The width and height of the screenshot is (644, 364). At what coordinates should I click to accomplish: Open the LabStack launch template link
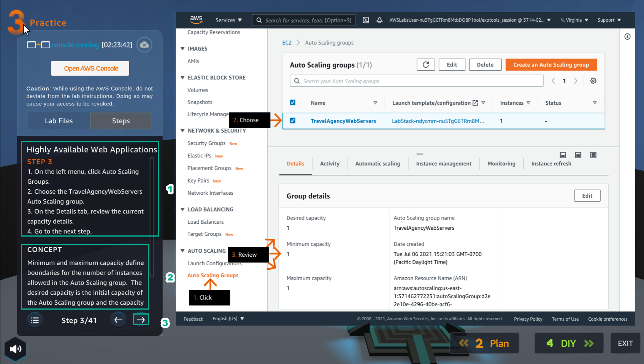(438, 121)
